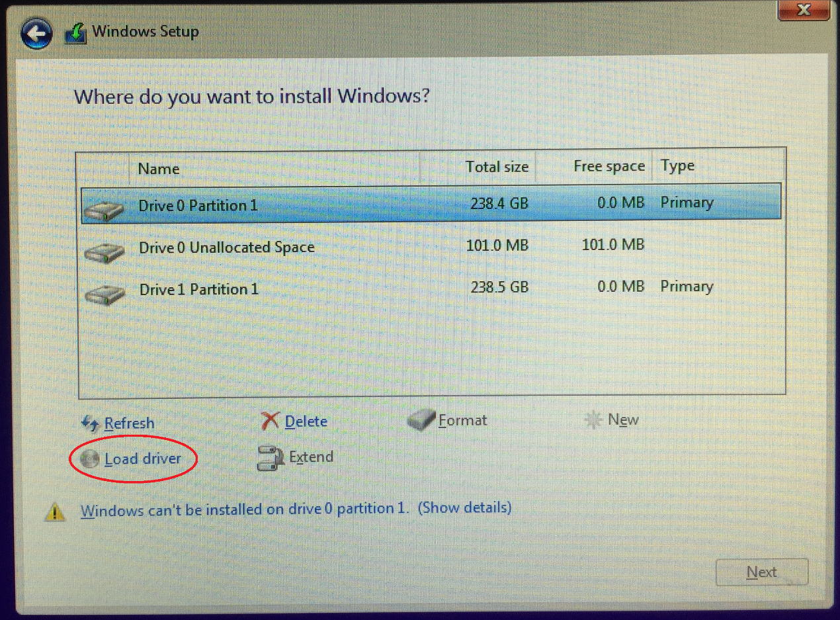Click the blue back arrow button
The image size is (840, 620).
(x=37, y=33)
